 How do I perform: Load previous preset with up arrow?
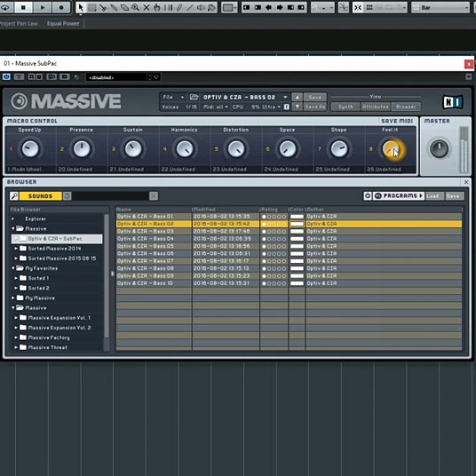[x=297, y=97]
